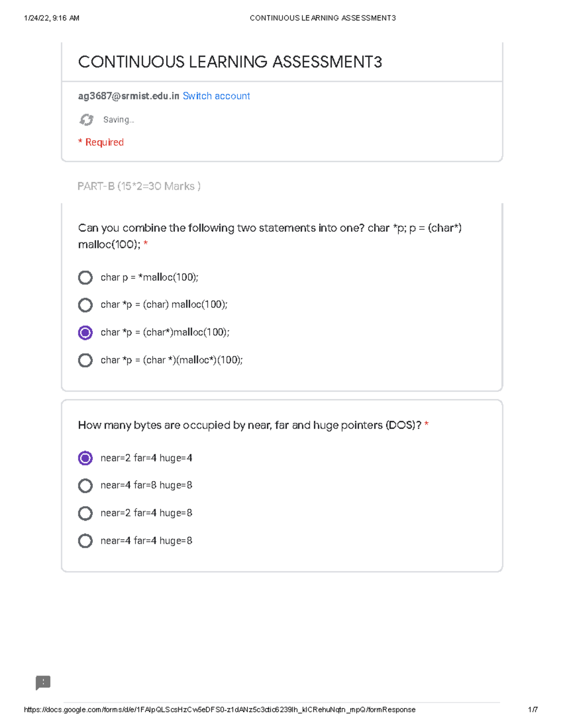This screenshot has height=728, width=563.
Task: Click the 1/7 page number
Action: [533, 710]
